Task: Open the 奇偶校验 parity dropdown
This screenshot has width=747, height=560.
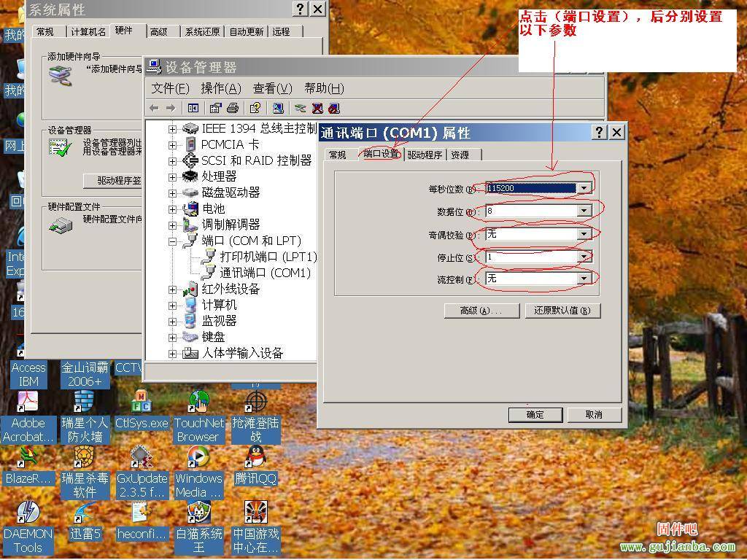Action: tap(584, 235)
